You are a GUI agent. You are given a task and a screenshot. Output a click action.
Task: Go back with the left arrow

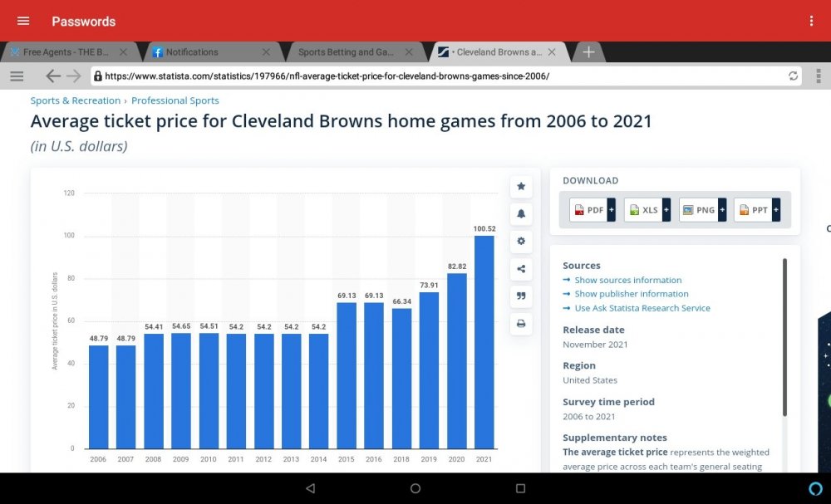(52, 76)
